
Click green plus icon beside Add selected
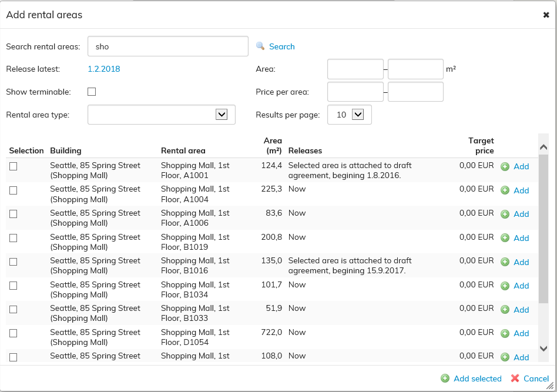pyautogui.click(x=445, y=378)
